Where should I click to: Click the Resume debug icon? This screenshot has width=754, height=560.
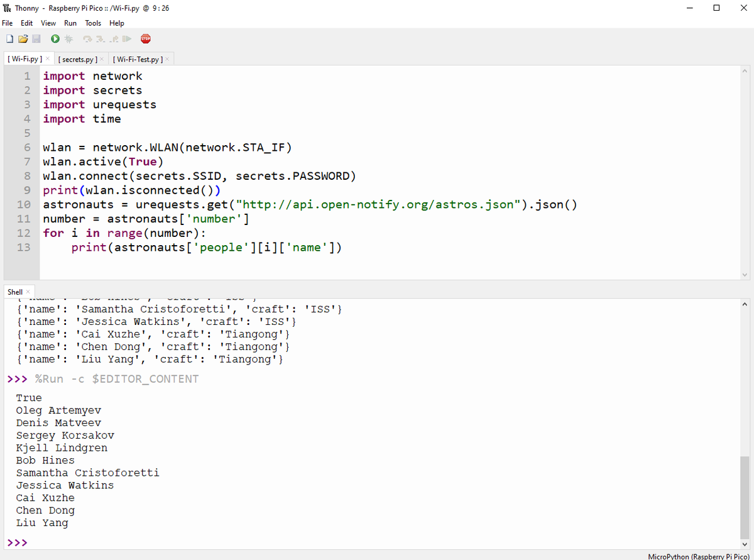(x=126, y=39)
